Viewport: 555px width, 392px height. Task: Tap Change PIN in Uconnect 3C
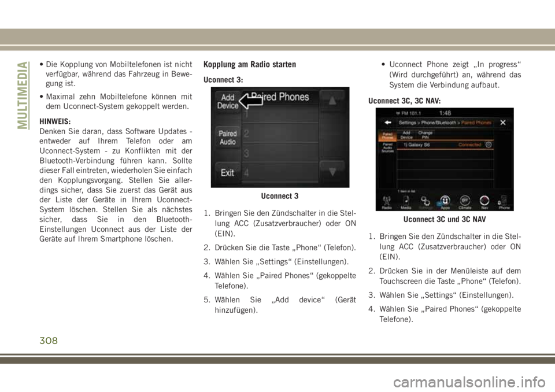(x=425, y=135)
